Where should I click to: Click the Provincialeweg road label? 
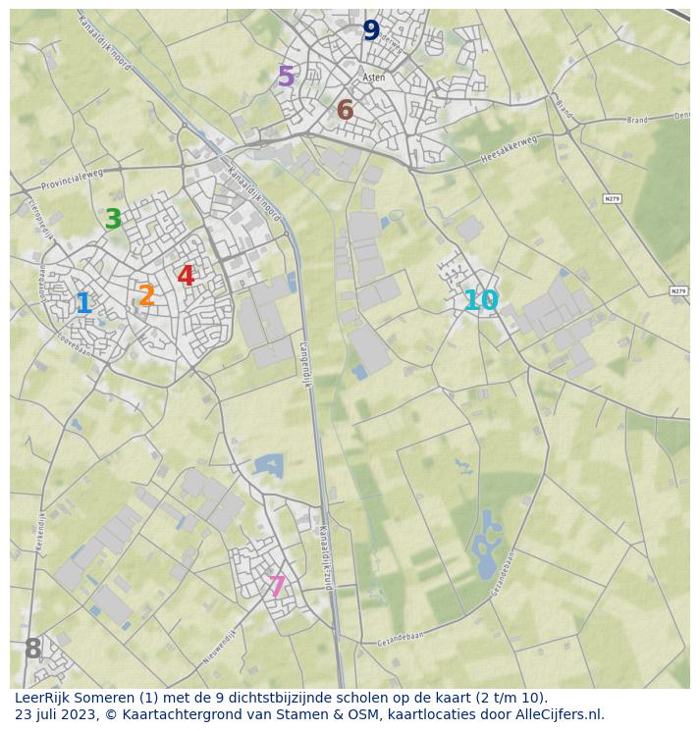pyautogui.click(x=72, y=179)
